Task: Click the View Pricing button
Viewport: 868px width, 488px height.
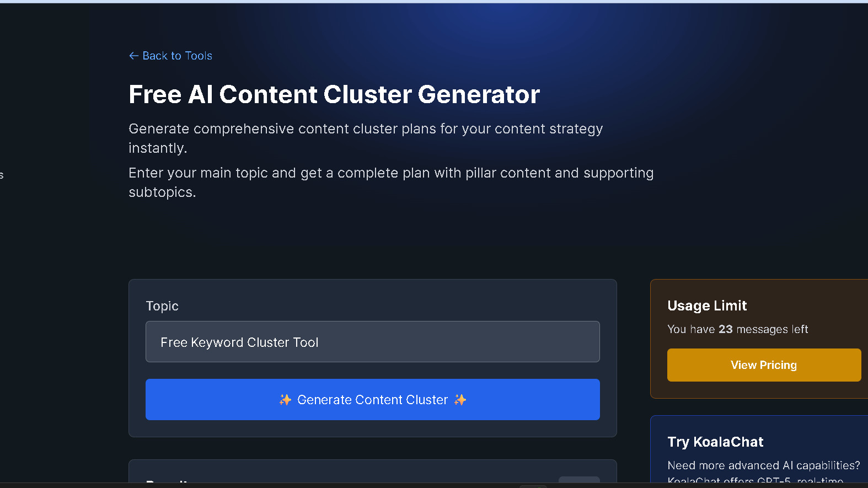Action: (x=763, y=364)
